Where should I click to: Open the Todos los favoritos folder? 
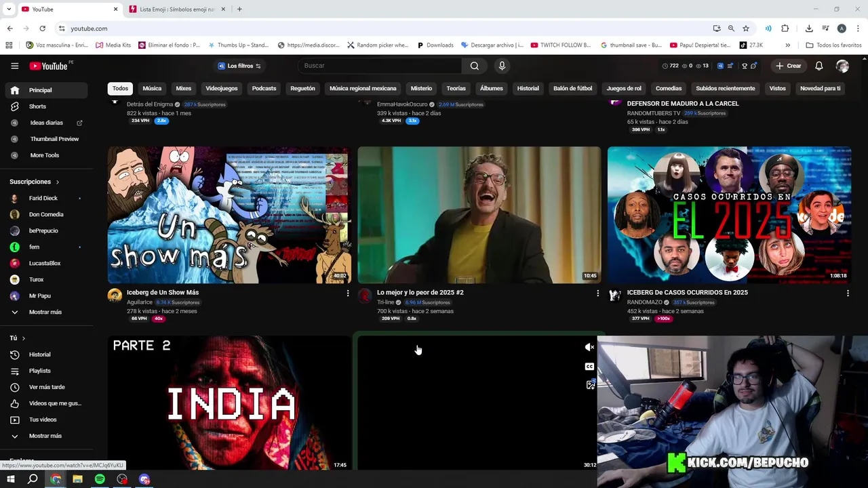pos(833,45)
